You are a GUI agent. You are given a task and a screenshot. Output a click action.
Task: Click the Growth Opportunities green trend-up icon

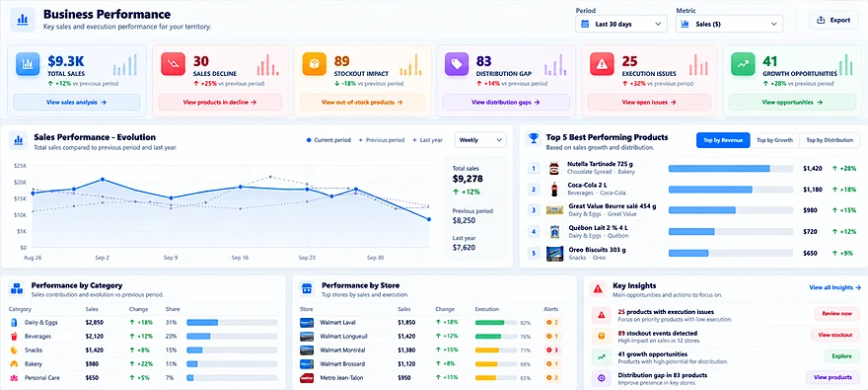tap(743, 64)
